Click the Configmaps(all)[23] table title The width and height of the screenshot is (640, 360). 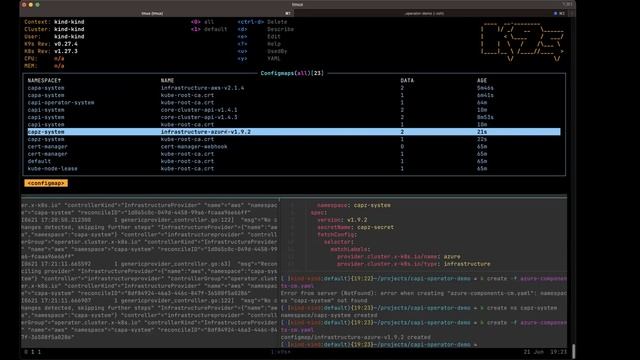click(292, 73)
